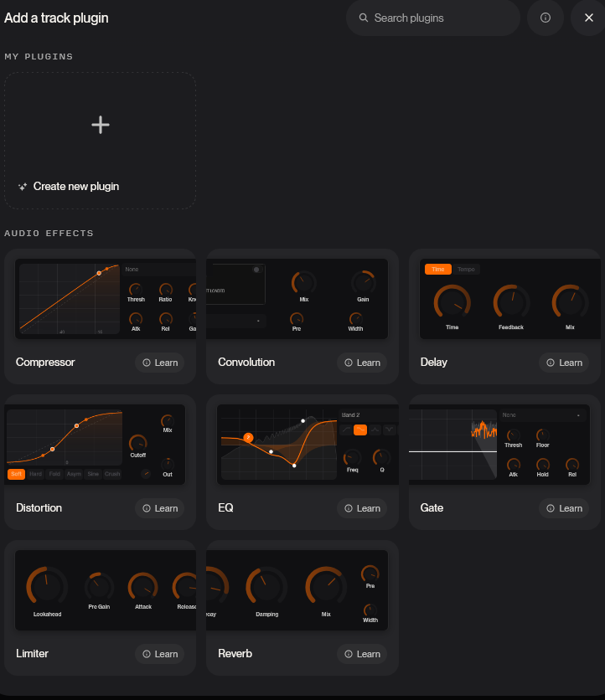This screenshot has width=605, height=700.
Task: Click Learn on the Reverb card
Action: click(x=362, y=654)
